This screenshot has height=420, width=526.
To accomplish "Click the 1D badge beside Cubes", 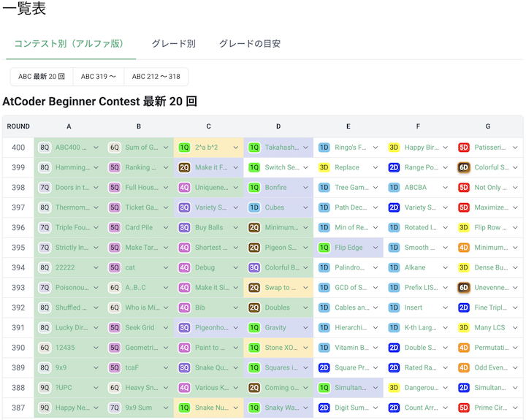I will [254, 207].
